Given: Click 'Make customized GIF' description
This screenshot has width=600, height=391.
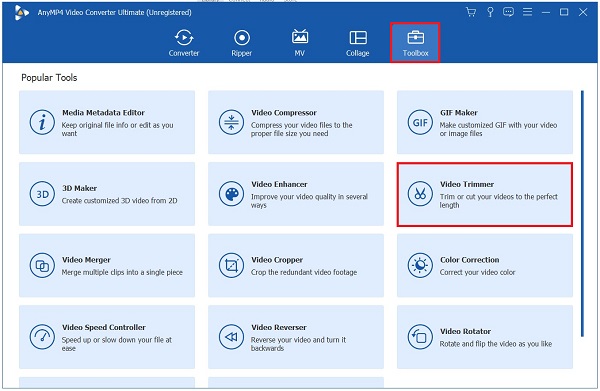Looking at the screenshot, I should tap(498, 129).
